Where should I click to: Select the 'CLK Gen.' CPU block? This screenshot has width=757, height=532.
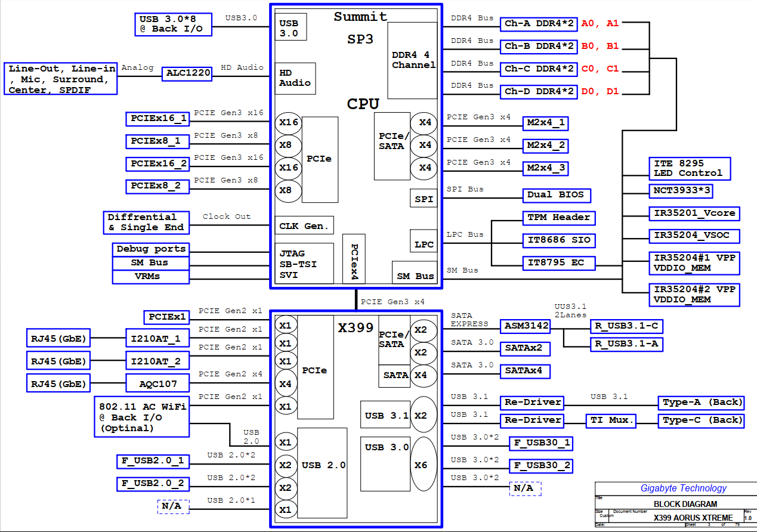point(304,226)
